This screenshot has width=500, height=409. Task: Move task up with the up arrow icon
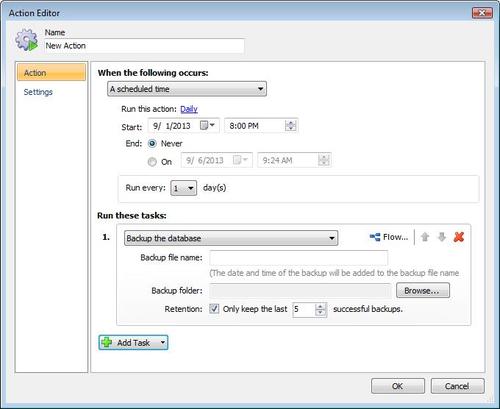coord(425,237)
